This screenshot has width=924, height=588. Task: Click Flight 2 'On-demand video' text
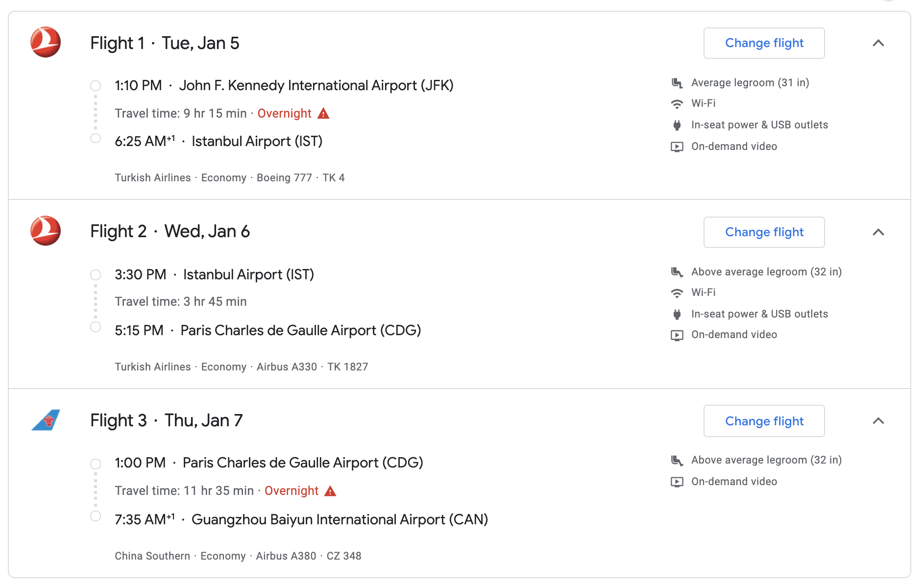coord(734,335)
